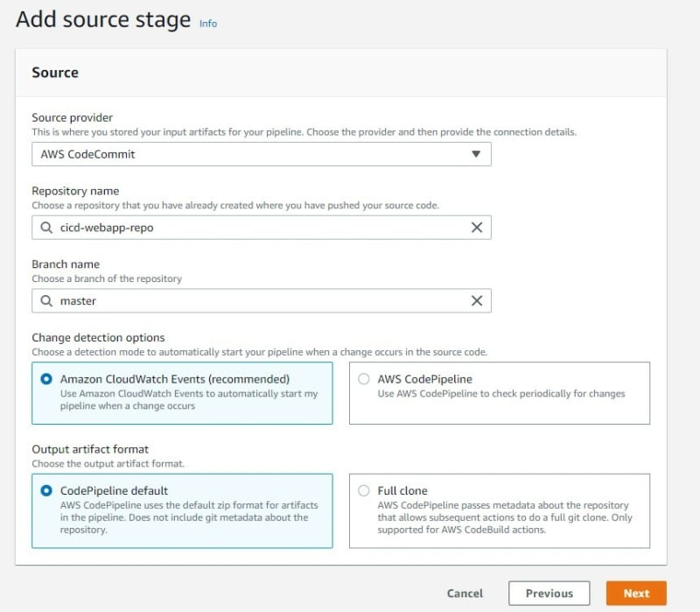Click inside the Repository name input
Screen dimensions: 700x612
click(x=262, y=228)
